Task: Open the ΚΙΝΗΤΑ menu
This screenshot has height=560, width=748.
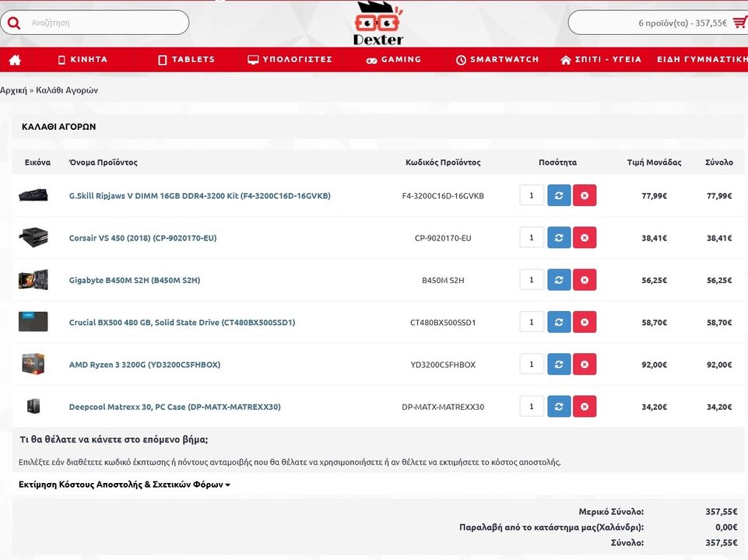Action: 83,60
